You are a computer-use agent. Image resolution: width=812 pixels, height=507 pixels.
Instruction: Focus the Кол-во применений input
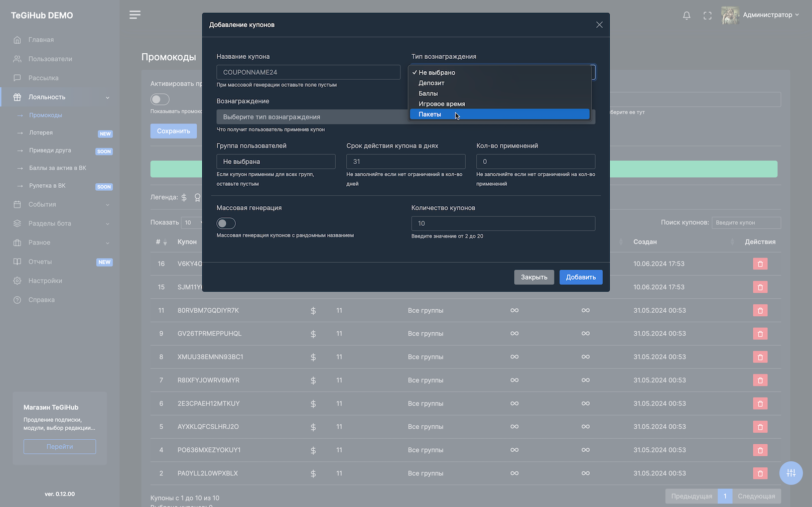pyautogui.click(x=535, y=162)
